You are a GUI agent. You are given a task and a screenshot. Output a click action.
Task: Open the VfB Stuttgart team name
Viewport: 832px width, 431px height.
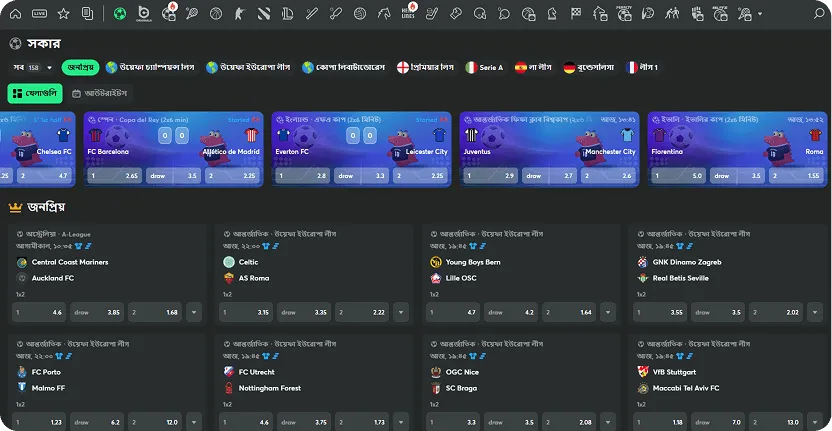pyautogui.click(x=674, y=372)
